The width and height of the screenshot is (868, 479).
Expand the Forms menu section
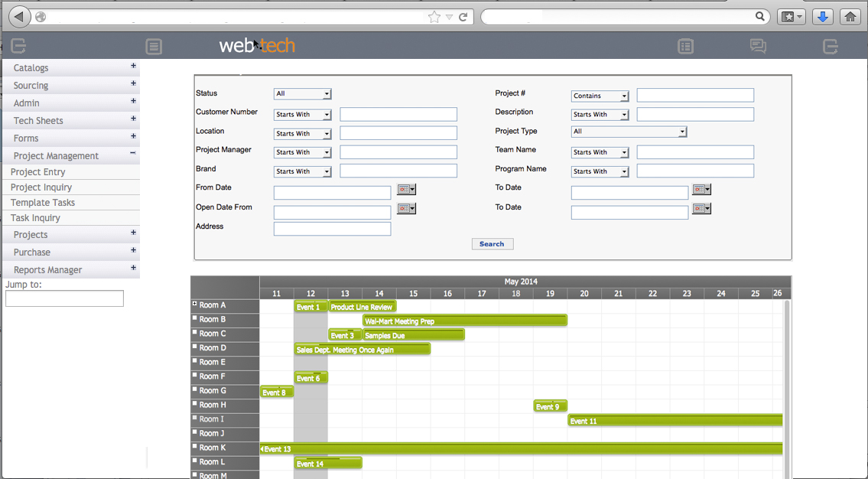(133, 135)
